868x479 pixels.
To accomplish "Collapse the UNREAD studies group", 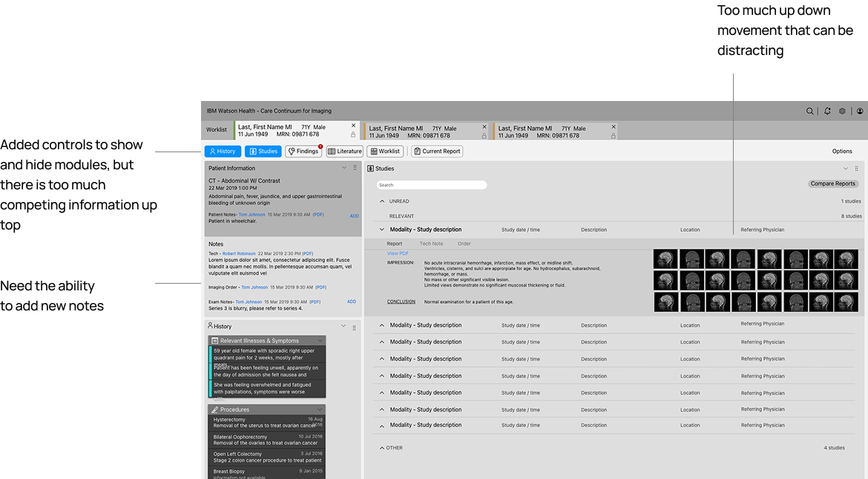I will pos(382,201).
